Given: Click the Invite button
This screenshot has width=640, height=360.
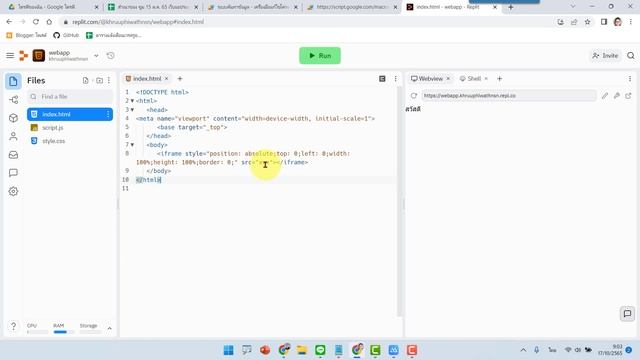Looking at the screenshot, I should click(x=605, y=56).
